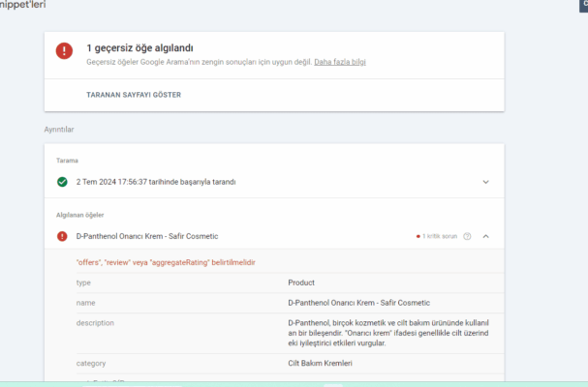
Task: Collapse the D-Panthenol item with up chevron
Action: coord(486,236)
